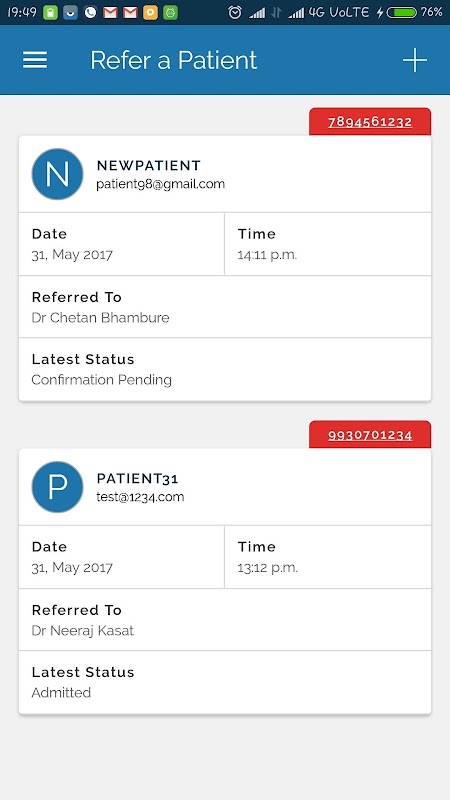450x800 pixels.
Task: Call phone number 9930701234
Action: 370,435
